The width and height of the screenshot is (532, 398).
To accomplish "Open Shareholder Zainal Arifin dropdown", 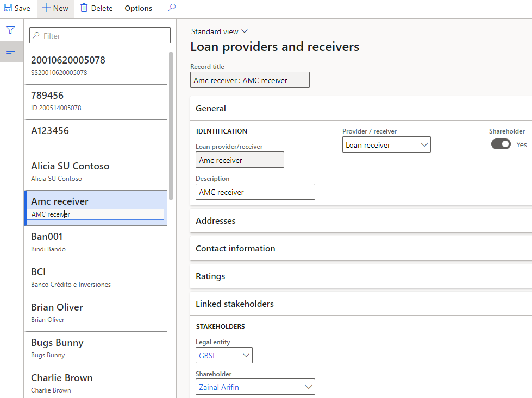I will click(x=309, y=387).
